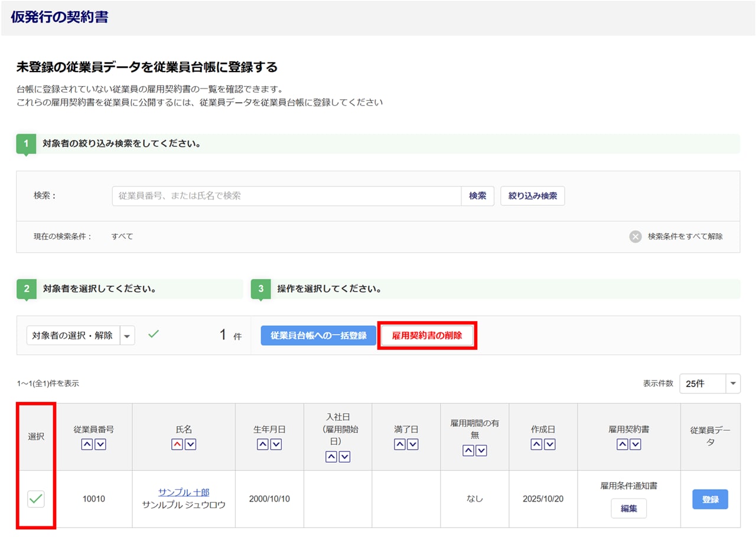Sort 雇用期間の有無 column ascending

pyautogui.click(x=468, y=450)
